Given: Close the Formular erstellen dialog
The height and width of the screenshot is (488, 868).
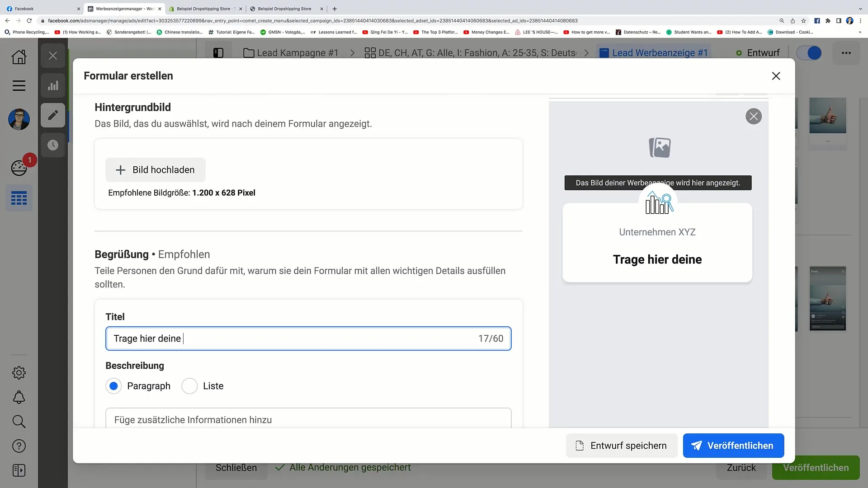Looking at the screenshot, I should click(776, 76).
